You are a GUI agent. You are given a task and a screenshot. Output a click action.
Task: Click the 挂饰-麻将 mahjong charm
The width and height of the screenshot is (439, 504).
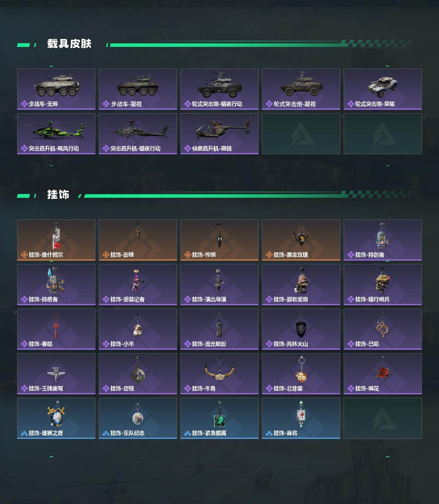(x=301, y=418)
